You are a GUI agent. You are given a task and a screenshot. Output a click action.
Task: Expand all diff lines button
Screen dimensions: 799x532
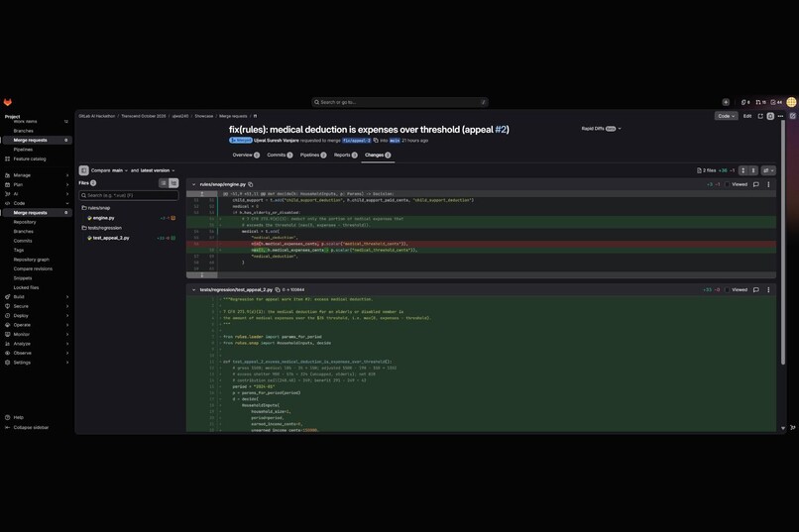(x=742, y=170)
